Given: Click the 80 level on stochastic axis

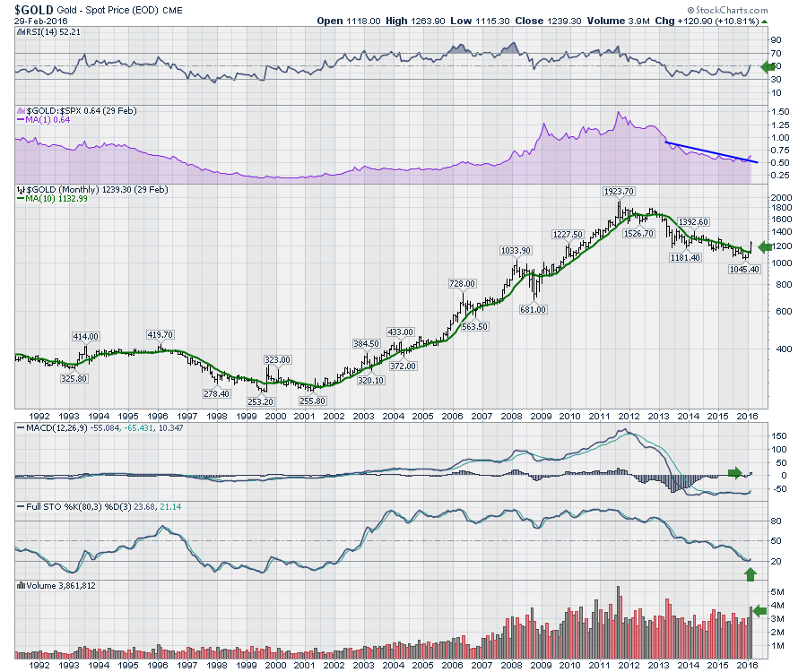Looking at the screenshot, I should [x=777, y=521].
